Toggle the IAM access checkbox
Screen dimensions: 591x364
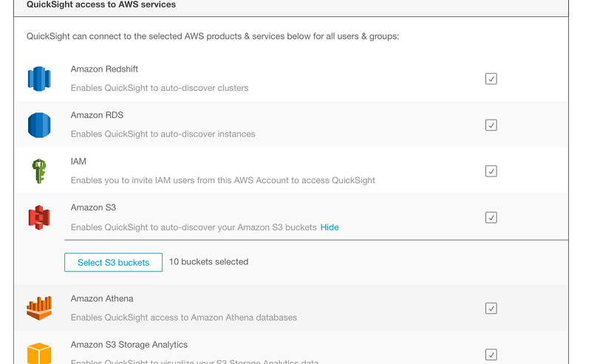click(x=491, y=171)
